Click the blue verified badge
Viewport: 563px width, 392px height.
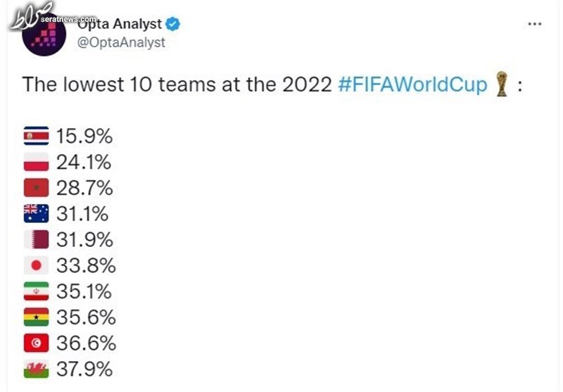[x=172, y=24]
